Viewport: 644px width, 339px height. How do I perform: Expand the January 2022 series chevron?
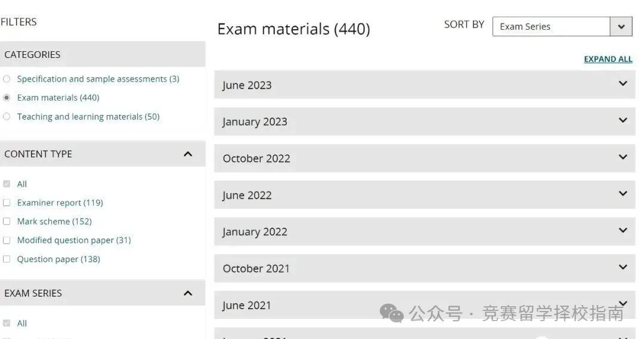[623, 230]
